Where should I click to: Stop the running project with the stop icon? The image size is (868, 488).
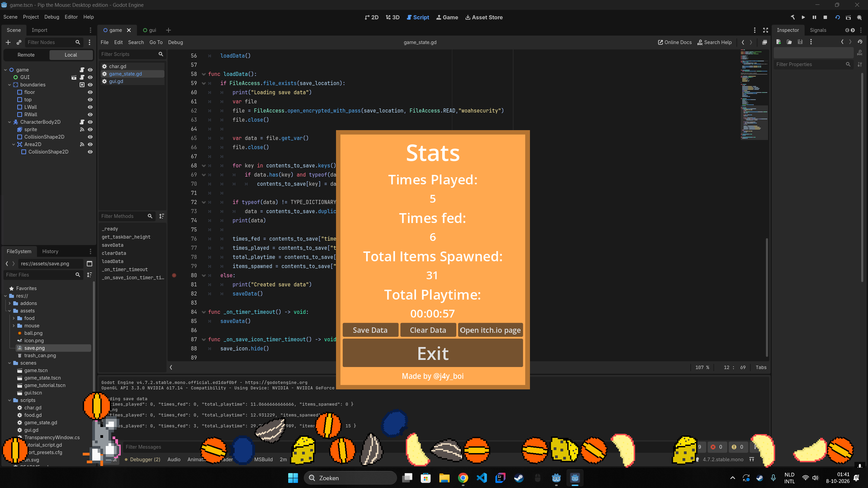pos(825,17)
